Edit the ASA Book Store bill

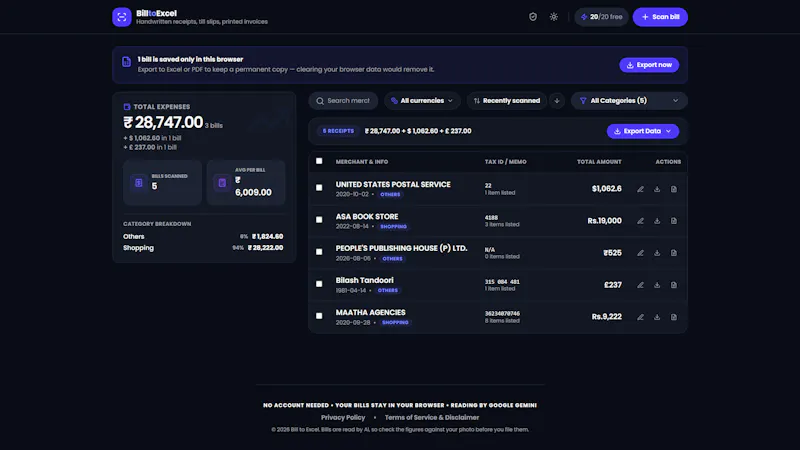[x=640, y=221]
